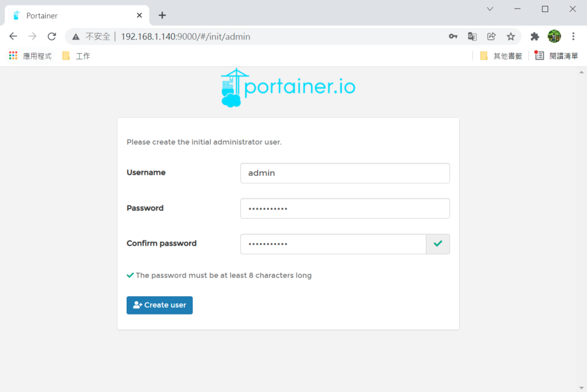Click the share page icon

tap(491, 37)
